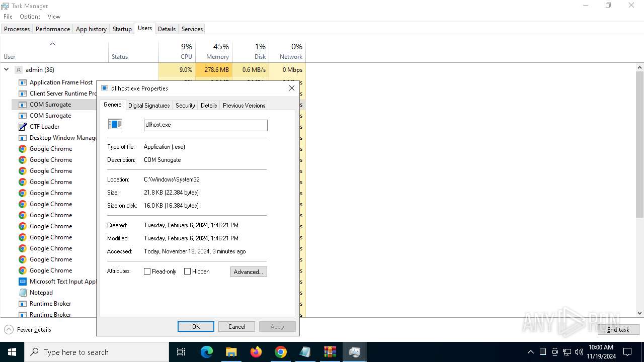Viewport: 644px width, 362px height.
Task: Click the Microsoft Text Input Application icon
Action: [x=22, y=282]
